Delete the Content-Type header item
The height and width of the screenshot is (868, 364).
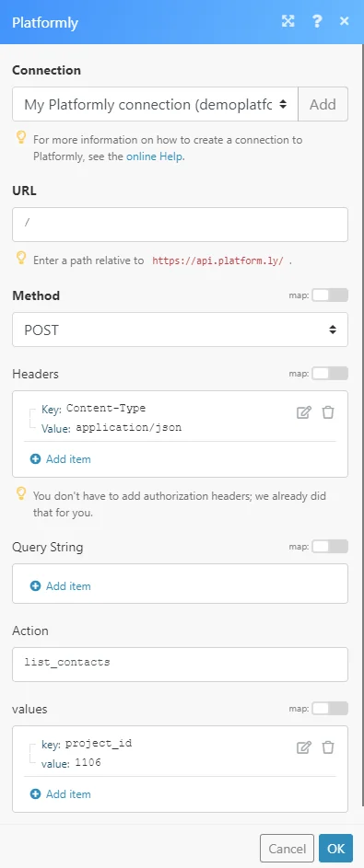pyautogui.click(x=328, y=412)
